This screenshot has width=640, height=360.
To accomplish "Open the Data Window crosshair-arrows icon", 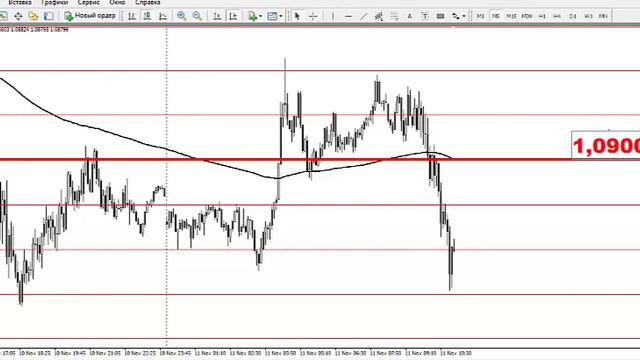I will click(18, 16).
